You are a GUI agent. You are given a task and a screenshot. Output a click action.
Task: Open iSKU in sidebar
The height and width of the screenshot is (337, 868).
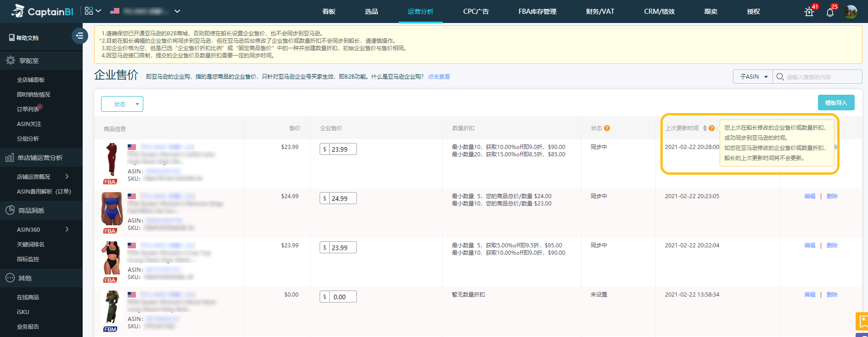pyautogui.click(x=23, y=312)
